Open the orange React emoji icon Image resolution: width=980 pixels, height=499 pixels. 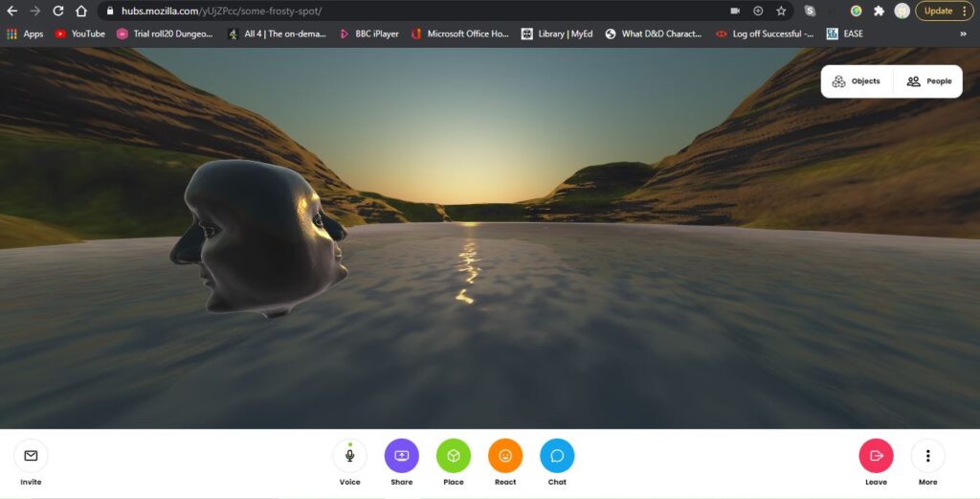pos(505,456)
